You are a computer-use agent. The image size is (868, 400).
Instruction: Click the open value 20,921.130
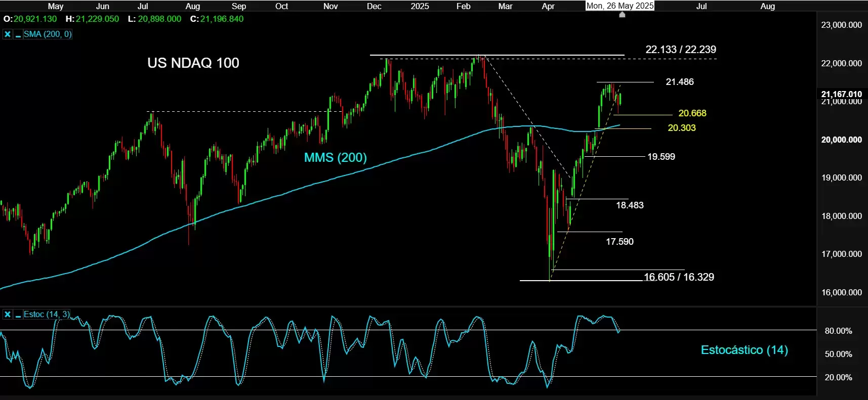coord(35,19)
